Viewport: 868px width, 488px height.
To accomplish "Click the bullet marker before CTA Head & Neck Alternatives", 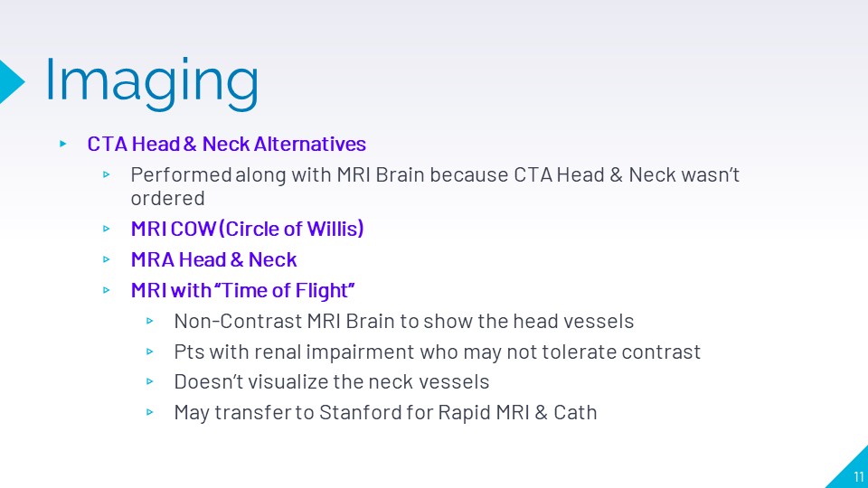I will [x=62, y=144].
